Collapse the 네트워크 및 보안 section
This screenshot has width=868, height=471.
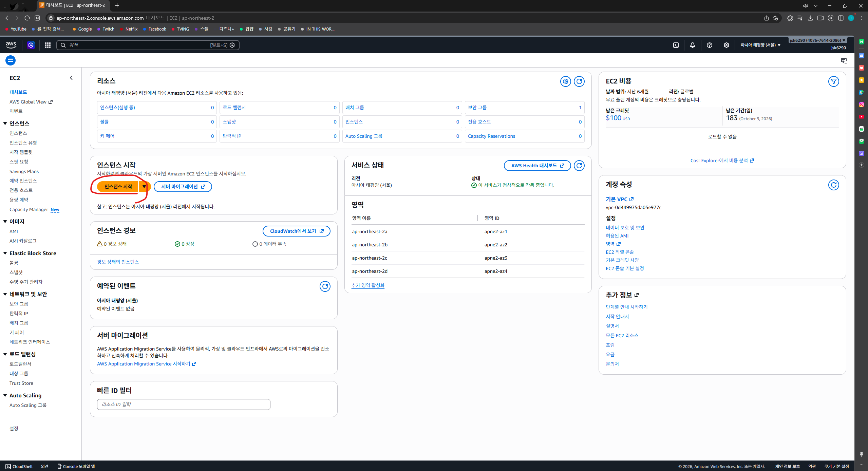tap(5, 294)
